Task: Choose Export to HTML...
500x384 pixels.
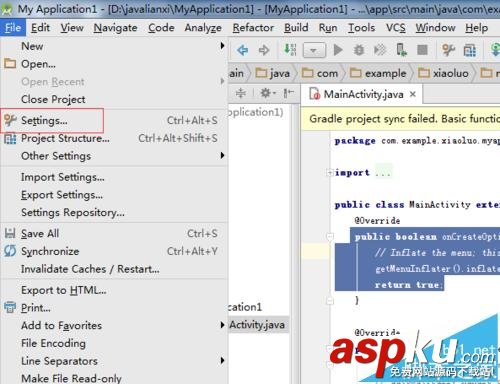Action: pos(114,290)
